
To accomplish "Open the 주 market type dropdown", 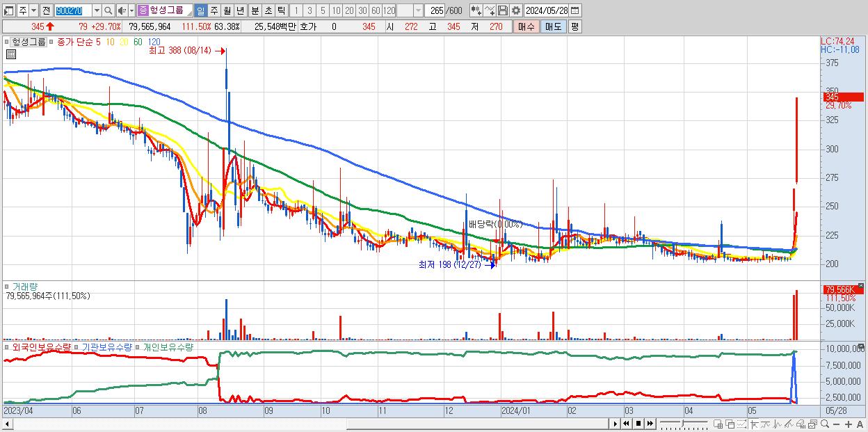I will click(x=33, y=10).
